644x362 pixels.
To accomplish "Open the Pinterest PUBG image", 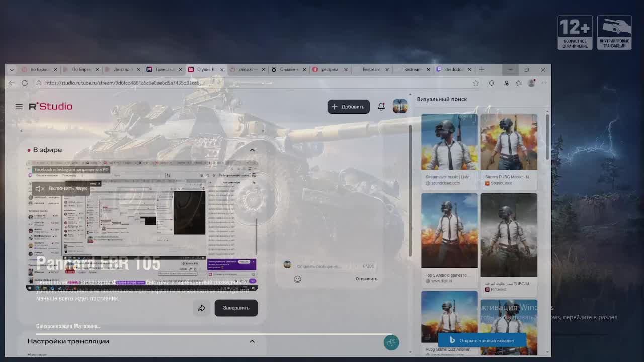I will coord(509,235).
